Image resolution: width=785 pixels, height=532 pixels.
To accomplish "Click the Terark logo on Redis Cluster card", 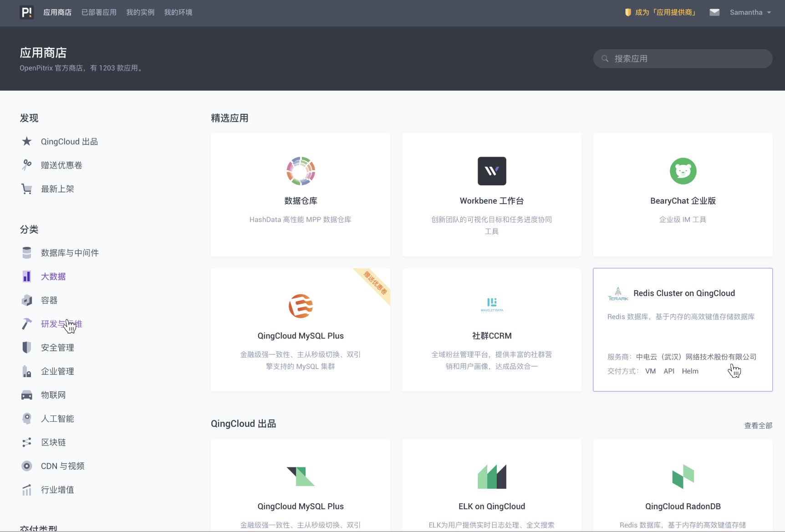I will [x=618, y=294].
